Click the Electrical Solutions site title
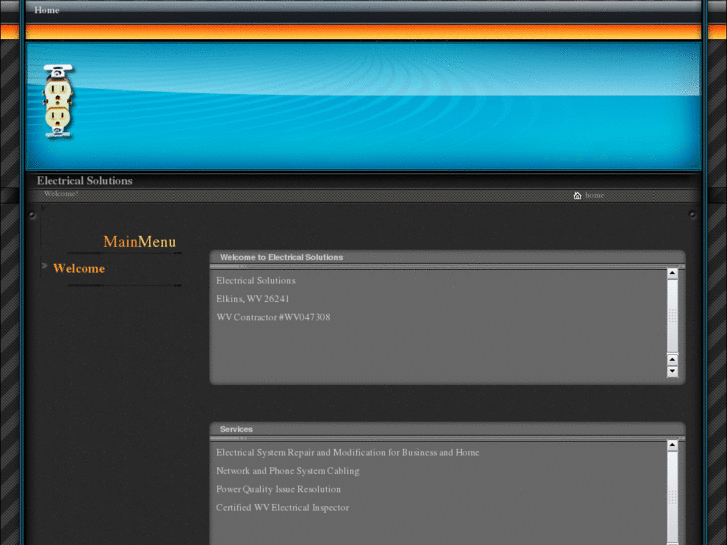This screenshot has height=545, width=727. [x=84, y=180]
